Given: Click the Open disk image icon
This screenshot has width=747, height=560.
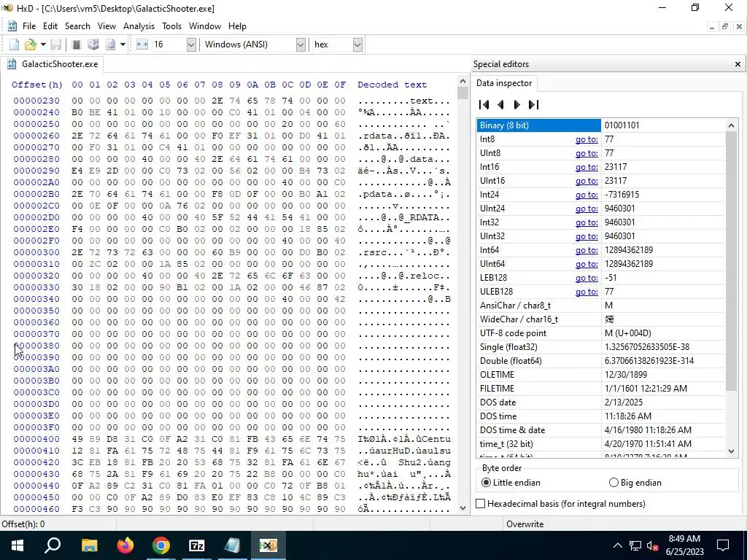Looking at the screenshot, I should click(111, 44).
